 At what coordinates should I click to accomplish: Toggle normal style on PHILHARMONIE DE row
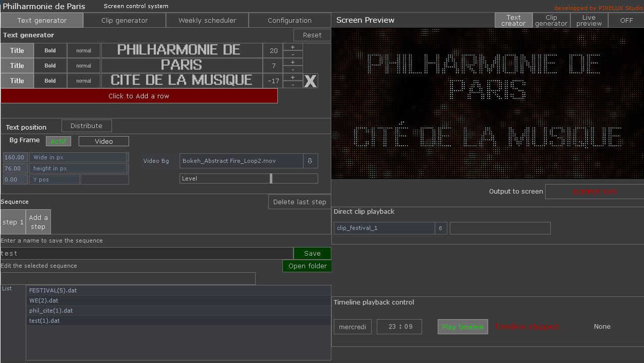click(x=84, y=50)
